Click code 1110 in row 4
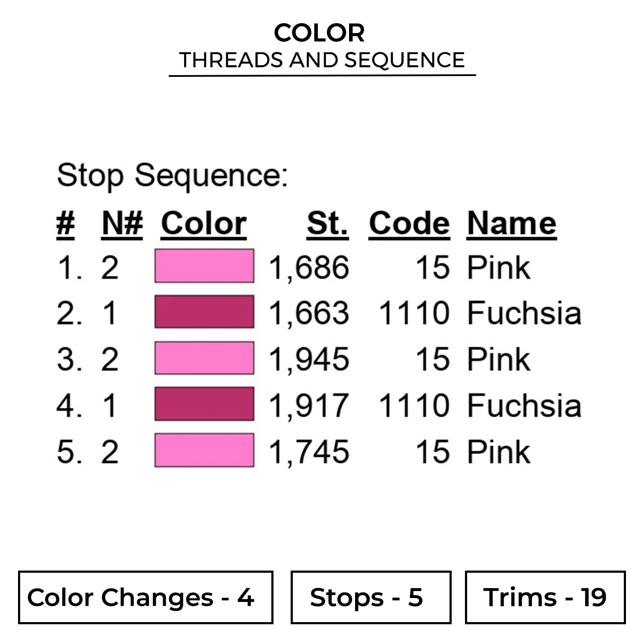Viewport: 644px width, 644px height. pyautogui.click(x=414, y=406)
